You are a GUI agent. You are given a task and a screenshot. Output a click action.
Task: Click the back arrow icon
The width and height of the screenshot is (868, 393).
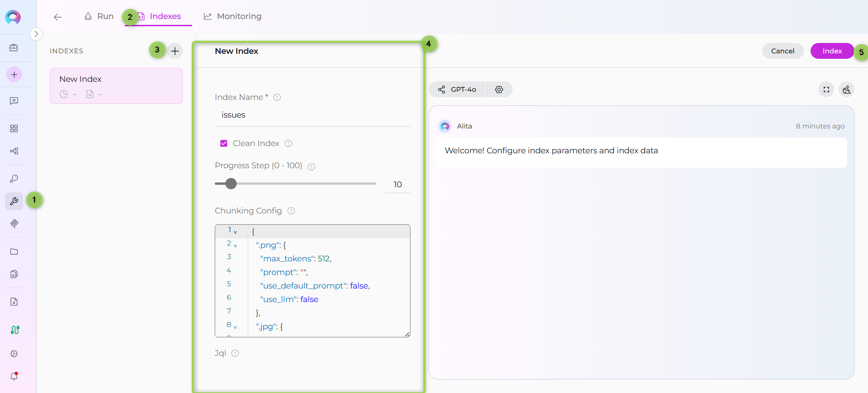(57, 17)
